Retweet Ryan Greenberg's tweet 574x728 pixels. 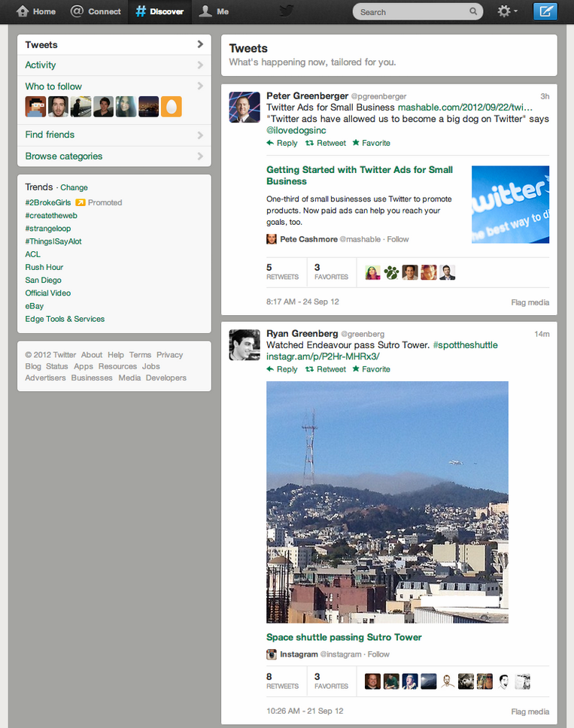(x=326, y=369)
